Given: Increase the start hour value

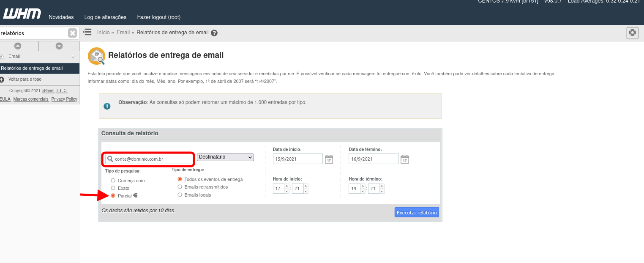Looking at the screenshot, I should pyautogui.click(x=287, y=186).
